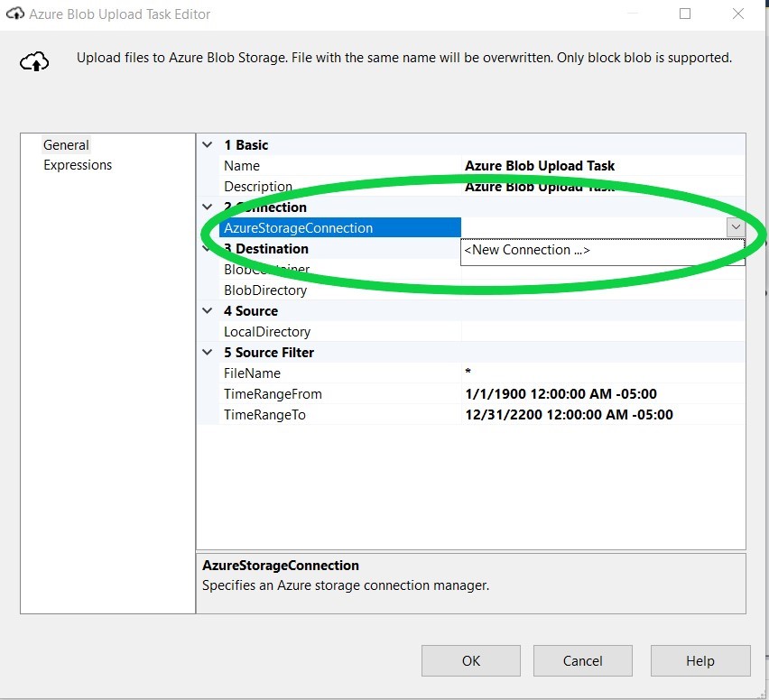Choose <New Connection ...> from the list
This screenshot has width=769, height=700.
click(x=603, y=251)
